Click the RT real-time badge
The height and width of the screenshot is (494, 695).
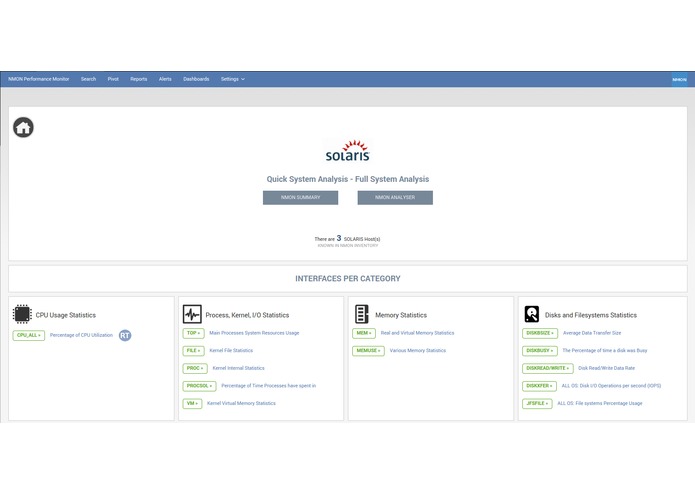[x=125, y=335]
